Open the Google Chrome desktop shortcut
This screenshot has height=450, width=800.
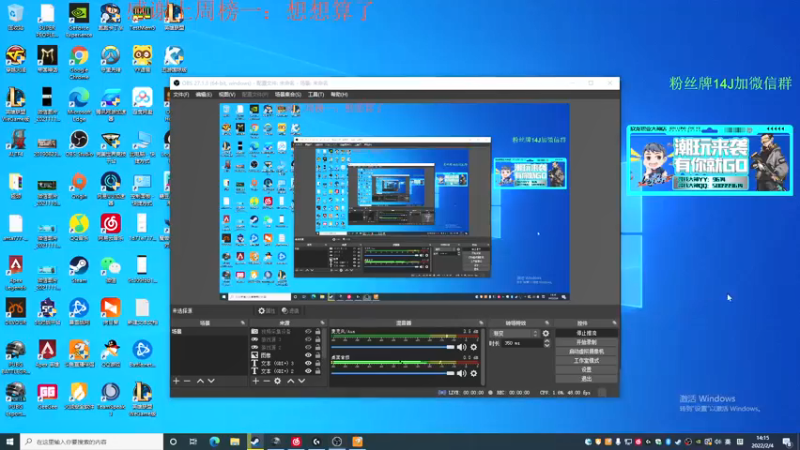[x=79, y=62]
